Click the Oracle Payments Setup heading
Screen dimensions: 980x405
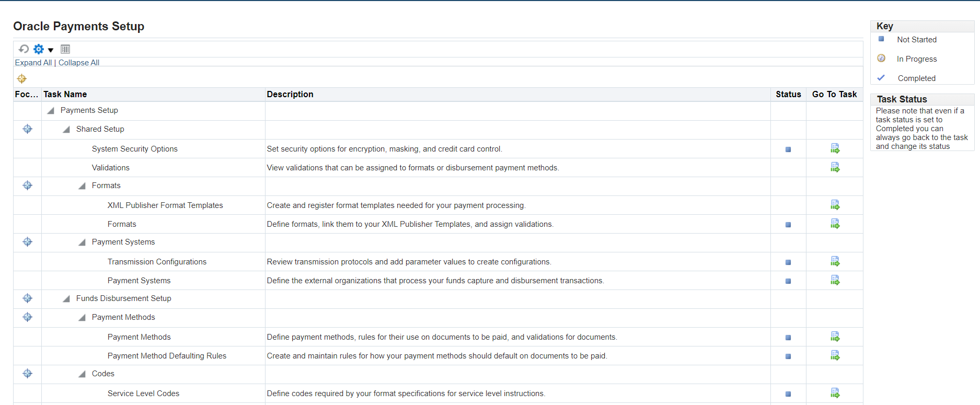79,27
